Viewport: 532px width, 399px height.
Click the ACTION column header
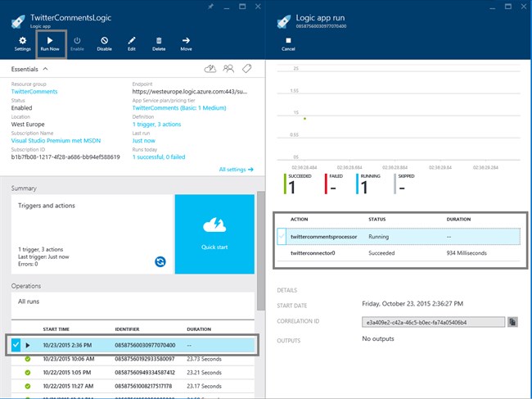click(299, 220)
